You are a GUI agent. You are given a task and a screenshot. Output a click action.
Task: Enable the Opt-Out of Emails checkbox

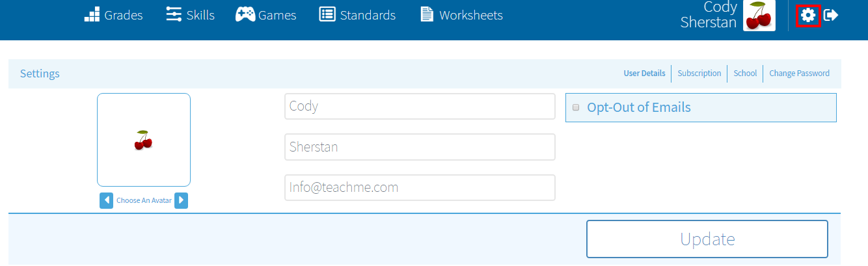click(x=576, y=108)
